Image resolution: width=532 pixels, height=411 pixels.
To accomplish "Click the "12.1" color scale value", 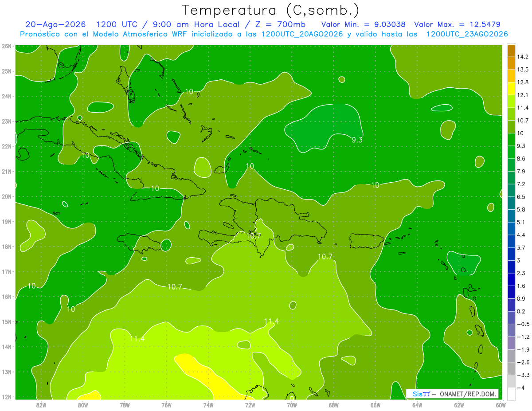I will point(523,95).
